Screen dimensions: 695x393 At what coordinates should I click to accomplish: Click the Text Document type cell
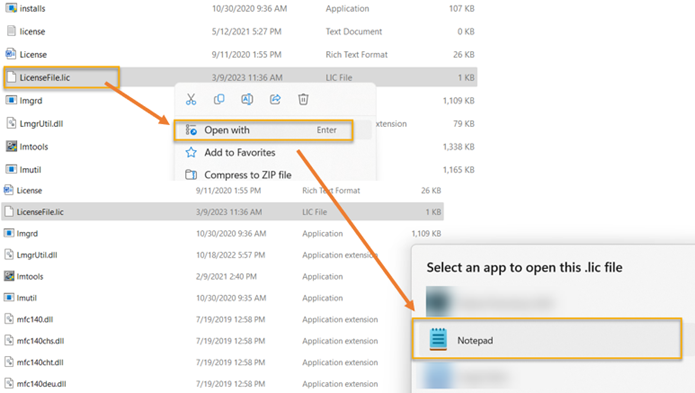[x=354, y=31]
